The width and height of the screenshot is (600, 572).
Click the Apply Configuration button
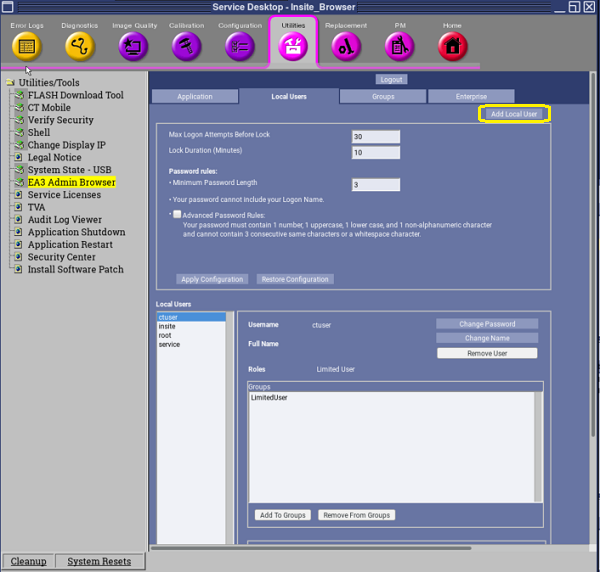[212, 279]
